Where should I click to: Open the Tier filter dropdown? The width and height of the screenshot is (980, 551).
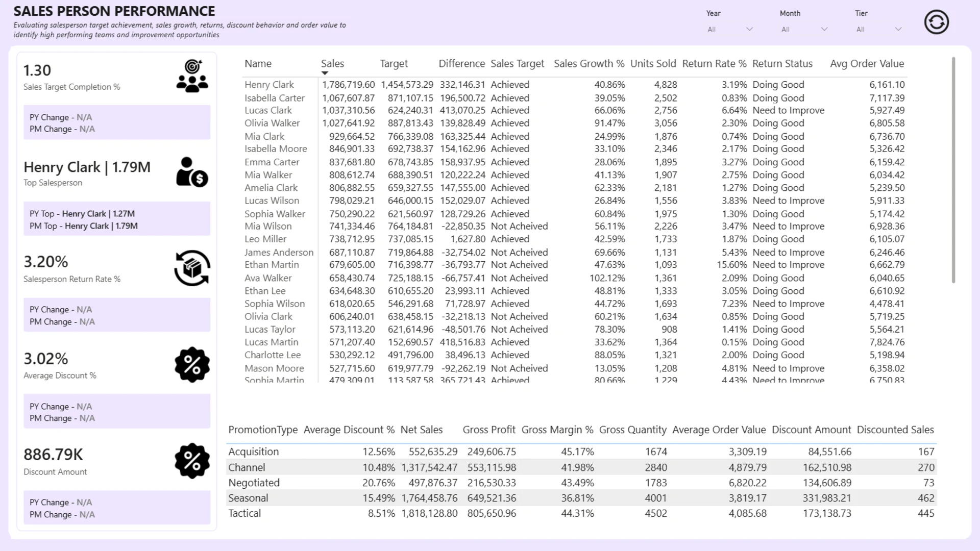point(879,29)
